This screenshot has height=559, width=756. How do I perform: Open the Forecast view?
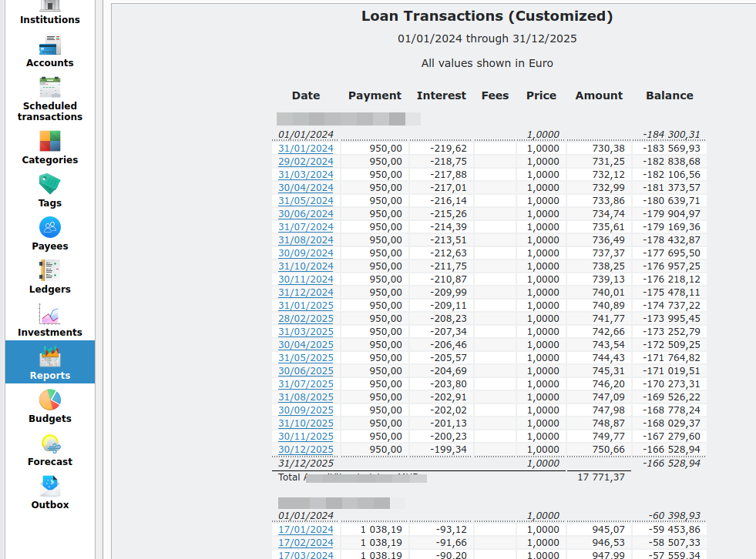[x=50, y=450]
